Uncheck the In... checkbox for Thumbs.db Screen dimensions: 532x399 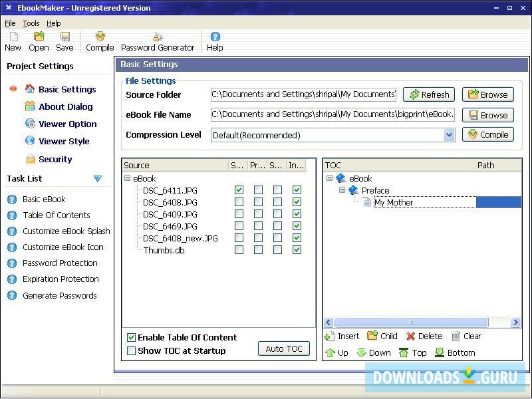[x=297, y=250]
